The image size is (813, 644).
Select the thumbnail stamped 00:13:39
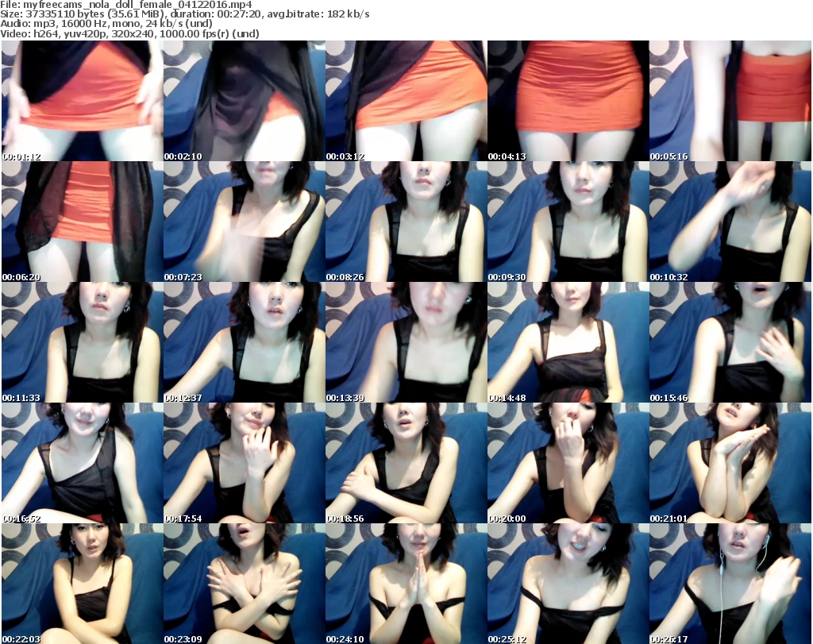point(406,342)
